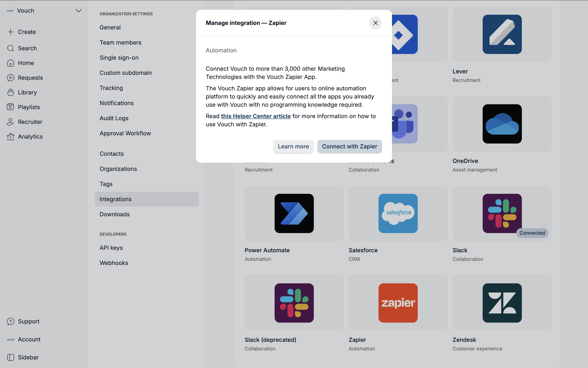Click the Create plus icon
Image resolution: width=588 pixels, height=368 pixels.
pyautogui.click(x=10, y=32)
